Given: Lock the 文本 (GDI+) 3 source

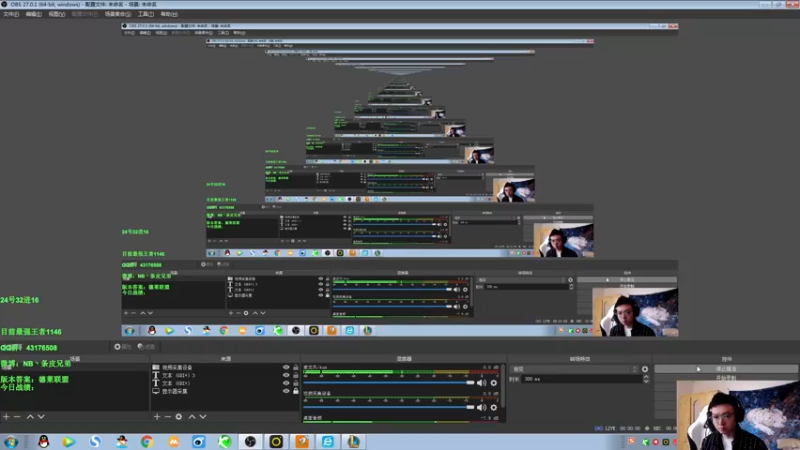Looking at the screenshot, I should pos(295,376).
